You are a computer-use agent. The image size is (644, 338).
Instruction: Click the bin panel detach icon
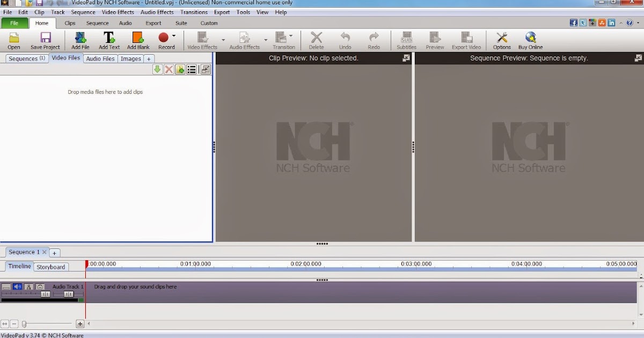[x=205, y=69]
